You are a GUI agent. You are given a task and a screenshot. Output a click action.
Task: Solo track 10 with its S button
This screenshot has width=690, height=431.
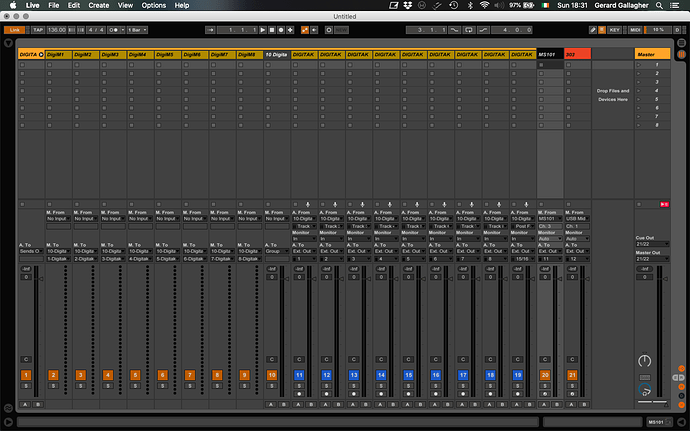coord(272,386)
